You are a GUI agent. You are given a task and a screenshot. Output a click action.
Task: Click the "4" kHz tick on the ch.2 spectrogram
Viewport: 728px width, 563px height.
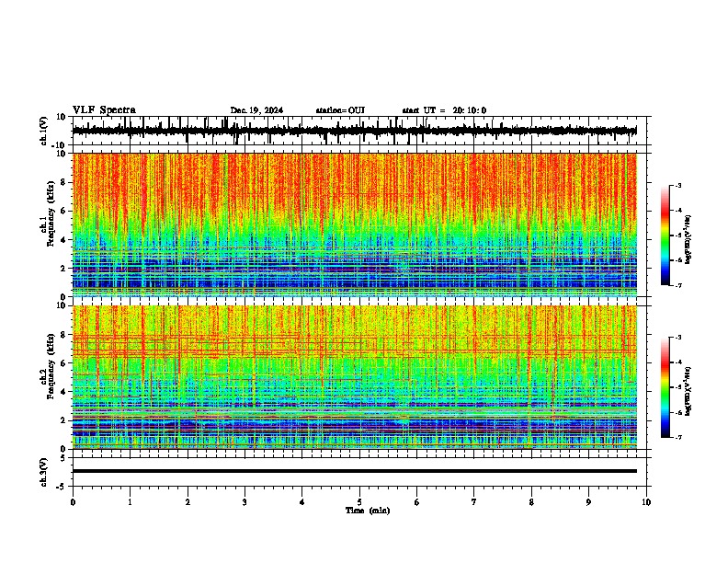[x=63, y=392]
